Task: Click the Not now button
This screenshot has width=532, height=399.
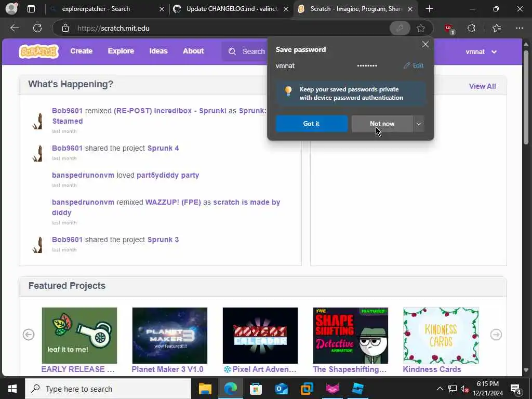Action: click(382, 124)
